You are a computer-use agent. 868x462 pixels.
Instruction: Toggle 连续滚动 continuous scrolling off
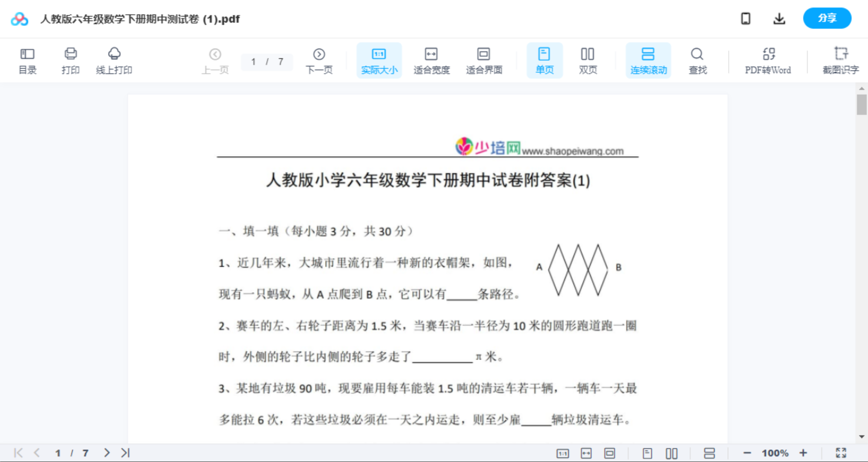(x=648, y=60)
